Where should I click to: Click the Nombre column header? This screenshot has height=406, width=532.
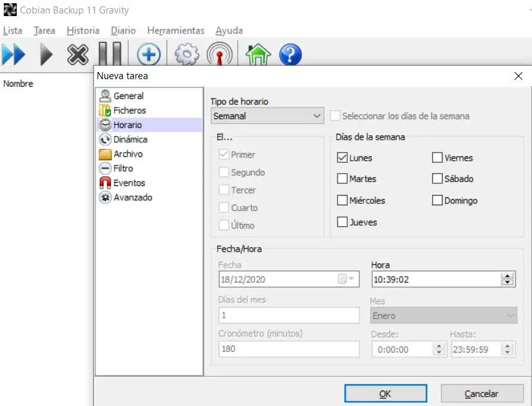pyautogui.click(x=18, y=84)
